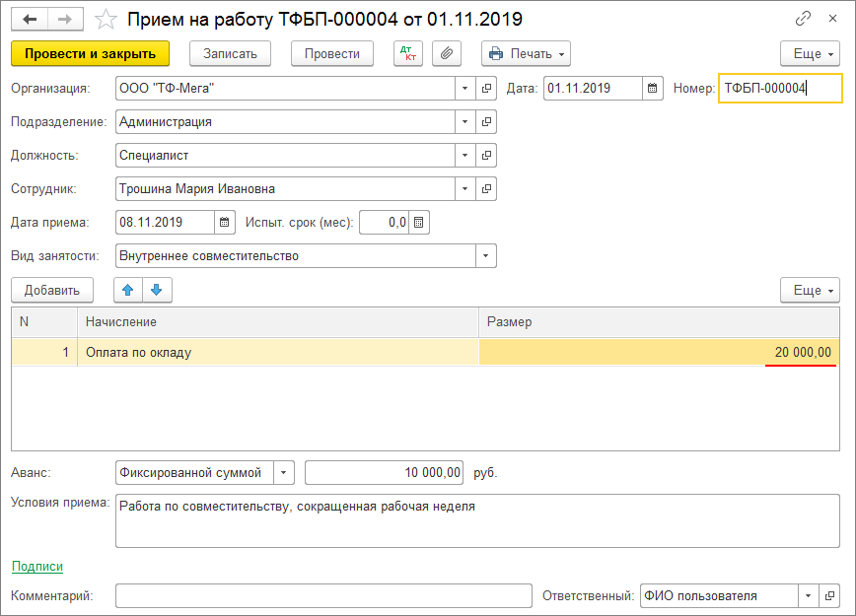Click the back navigation arrow
Viewport: 856px width, 616px height.
29,19
